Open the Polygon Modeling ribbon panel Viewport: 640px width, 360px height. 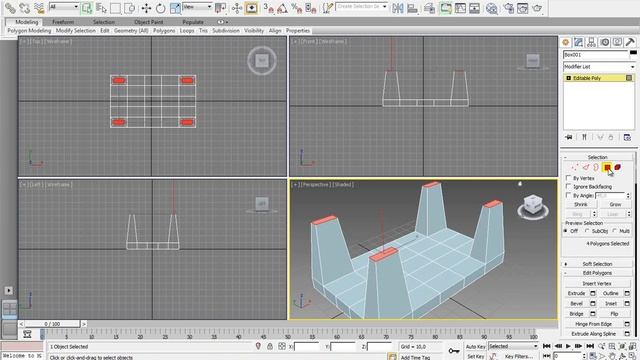pos(29,31)
